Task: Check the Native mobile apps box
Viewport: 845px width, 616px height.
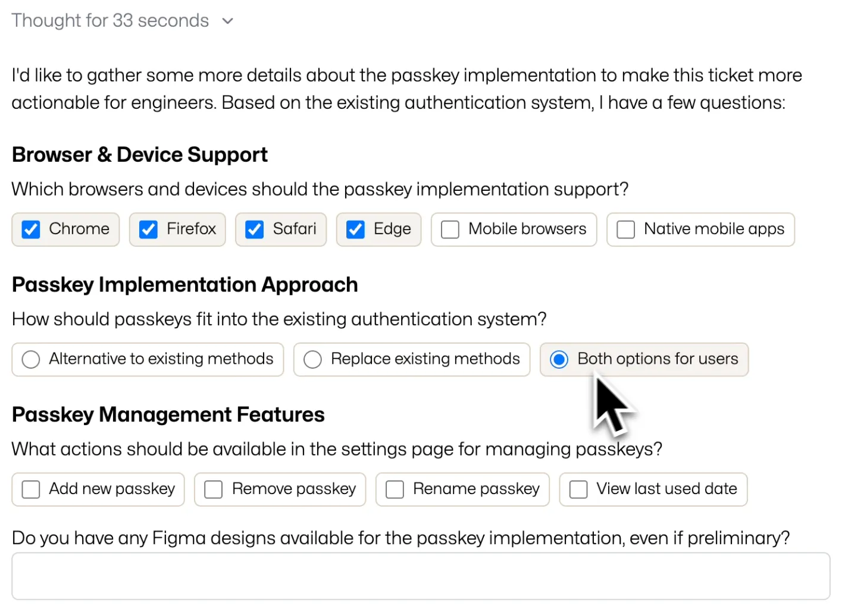Action: (x=625, y=230)
